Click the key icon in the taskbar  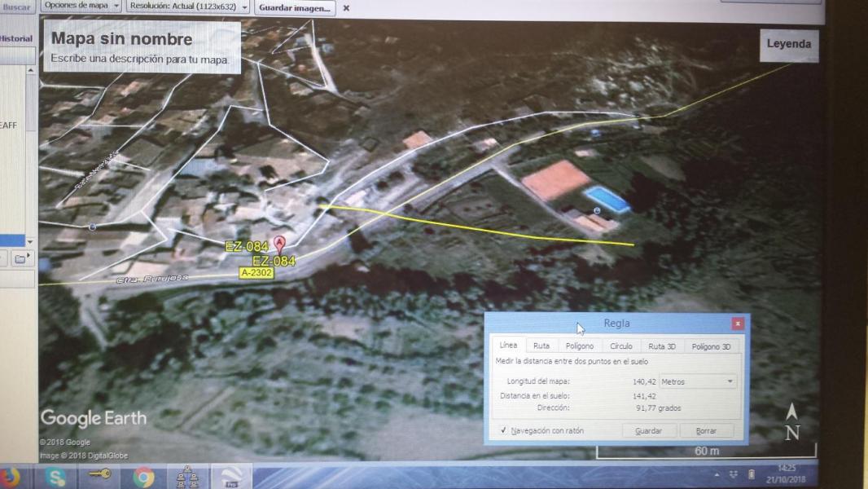[99, 475]
